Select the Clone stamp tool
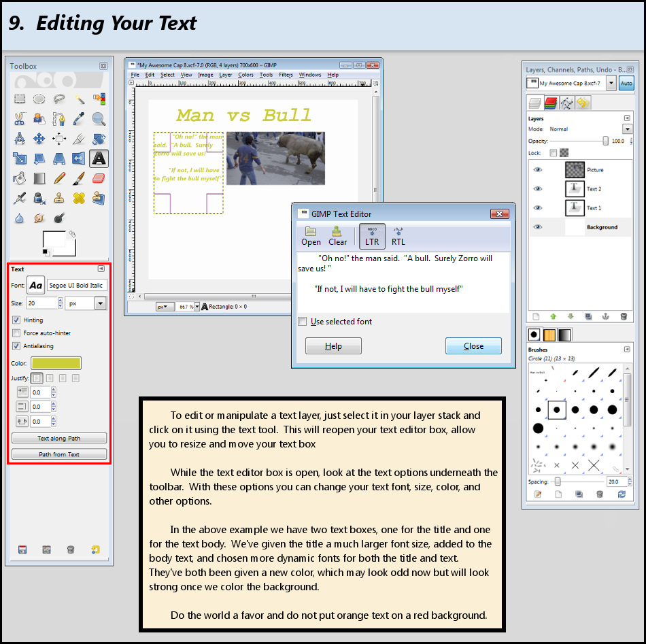Screen dimensions: 646x644 pyautogui.click(x=59, y=198)
